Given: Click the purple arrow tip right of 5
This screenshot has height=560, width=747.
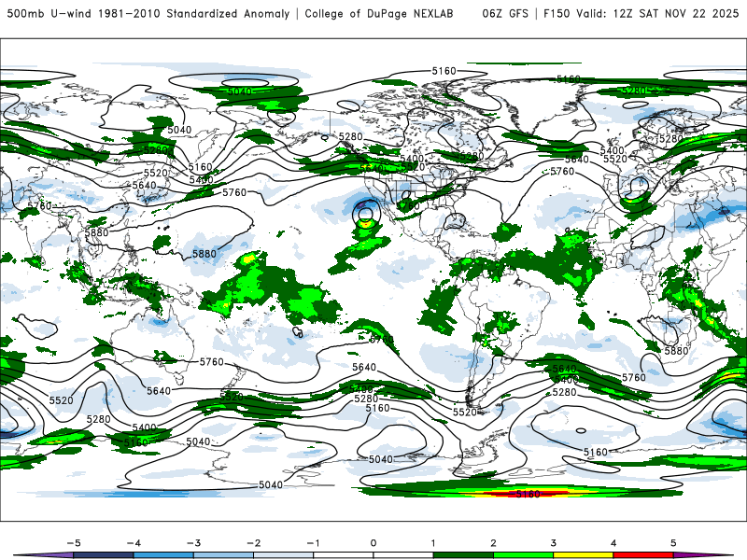Looking at the screenshot, I should pos(703,555).
